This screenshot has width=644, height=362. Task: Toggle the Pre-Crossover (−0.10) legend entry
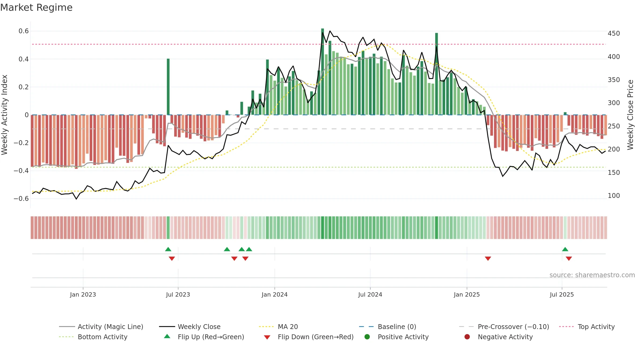pos(504,327)
